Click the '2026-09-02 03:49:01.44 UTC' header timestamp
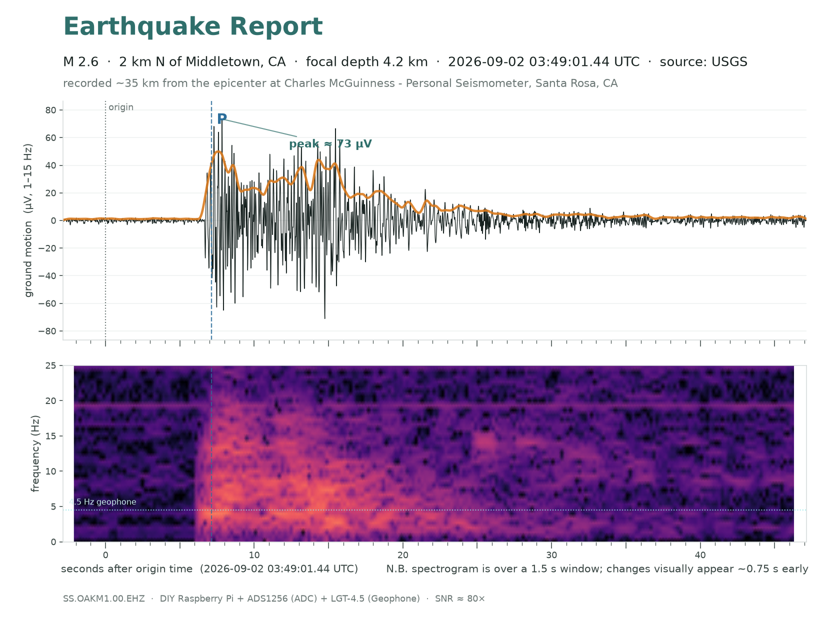This screenshot has width=840, height=630. 544,62
